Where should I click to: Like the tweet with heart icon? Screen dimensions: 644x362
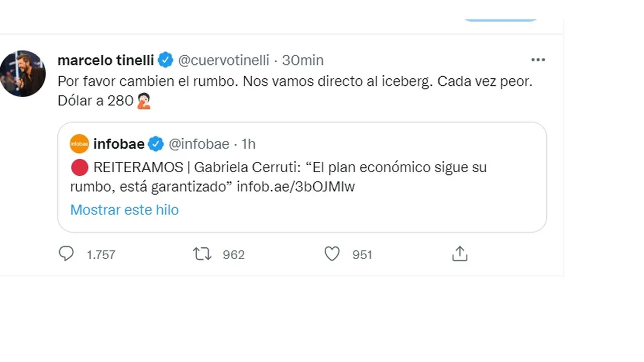[x=332, y=254]
